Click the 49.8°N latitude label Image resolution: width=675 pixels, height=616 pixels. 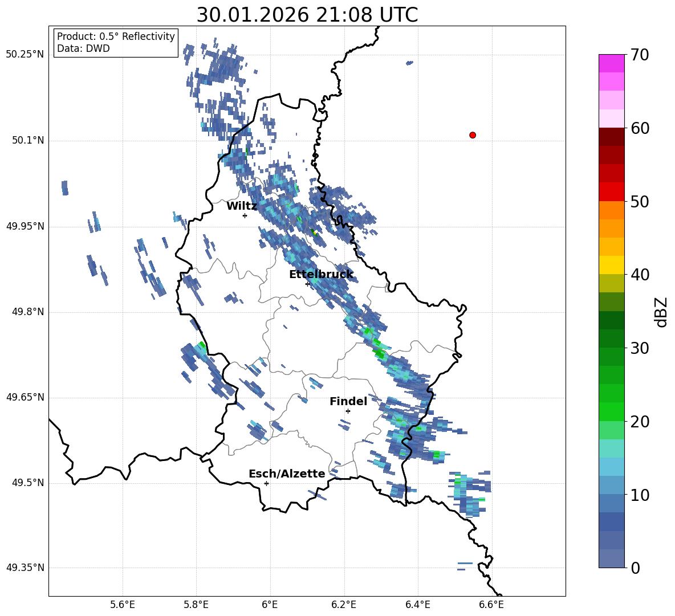[x=28, y=312]
